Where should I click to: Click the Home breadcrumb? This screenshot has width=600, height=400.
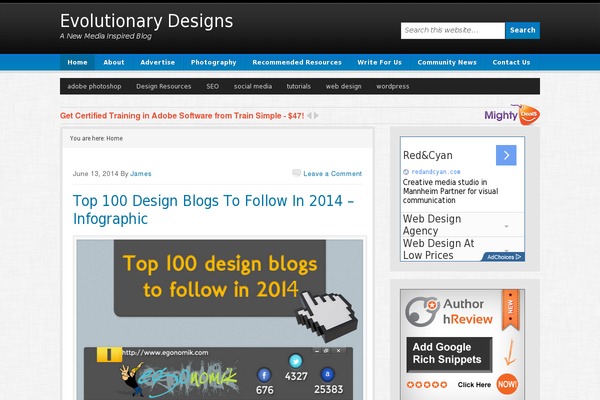tap(114, 139)
